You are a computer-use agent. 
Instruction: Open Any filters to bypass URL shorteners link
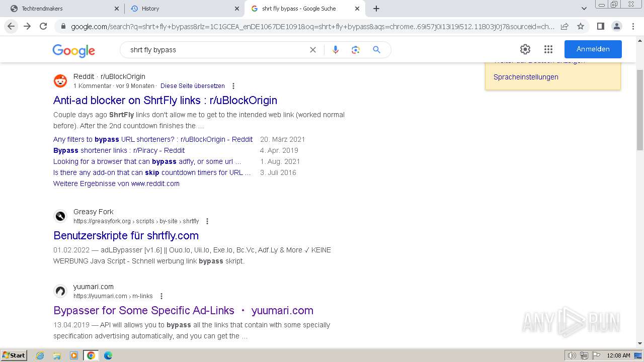pos(153,139)
